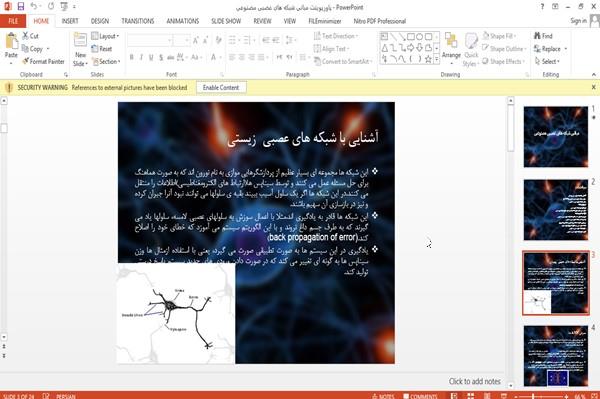Click the Reset slide icon
The width and height of the screenshot is (600, 399).
[x=95, y=49]
